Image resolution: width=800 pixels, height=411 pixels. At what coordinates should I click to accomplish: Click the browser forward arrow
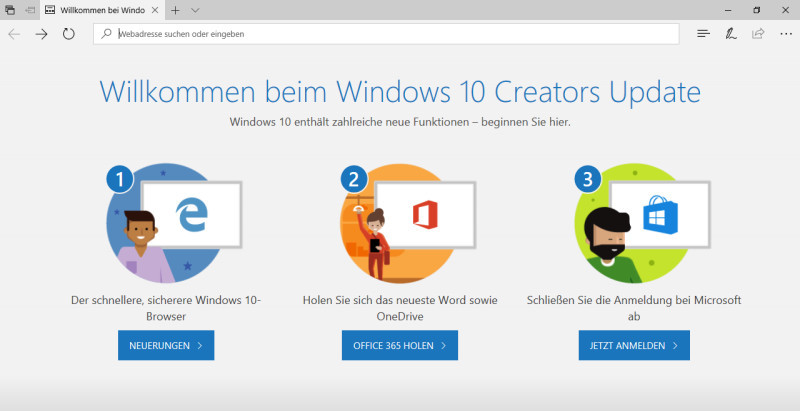pos(41,34)
